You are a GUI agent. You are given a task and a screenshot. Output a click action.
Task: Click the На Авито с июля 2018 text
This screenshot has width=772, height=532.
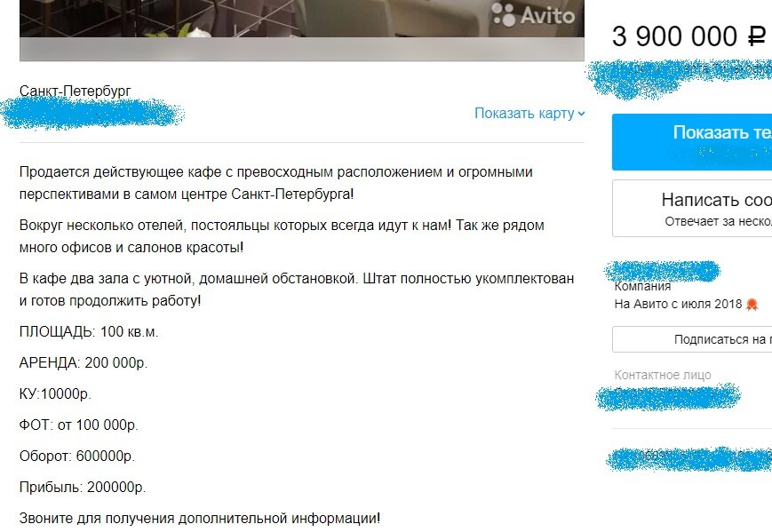[678, 304]
